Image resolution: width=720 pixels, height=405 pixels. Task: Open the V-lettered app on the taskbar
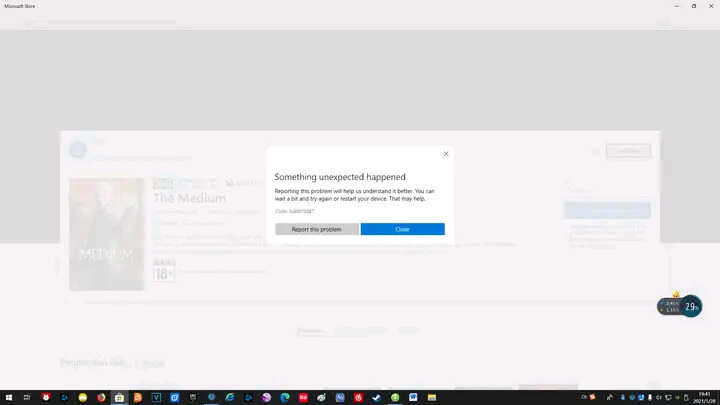coord(156,397)
